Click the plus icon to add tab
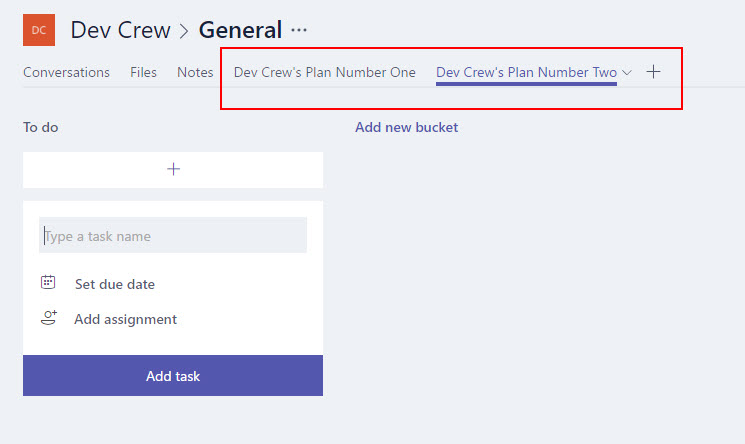 [x=653, y=72]
